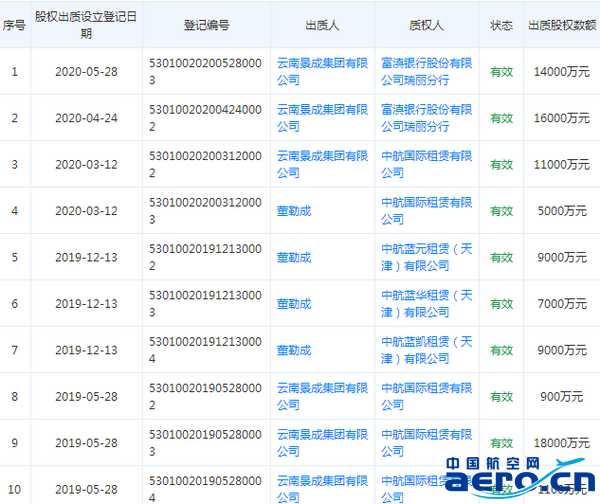The width and height of the screenshot is (600, 504).
Task: Open pledgee 中航蓝凯租赁（天津）有限公司 link
Action: tap(426, 350)
